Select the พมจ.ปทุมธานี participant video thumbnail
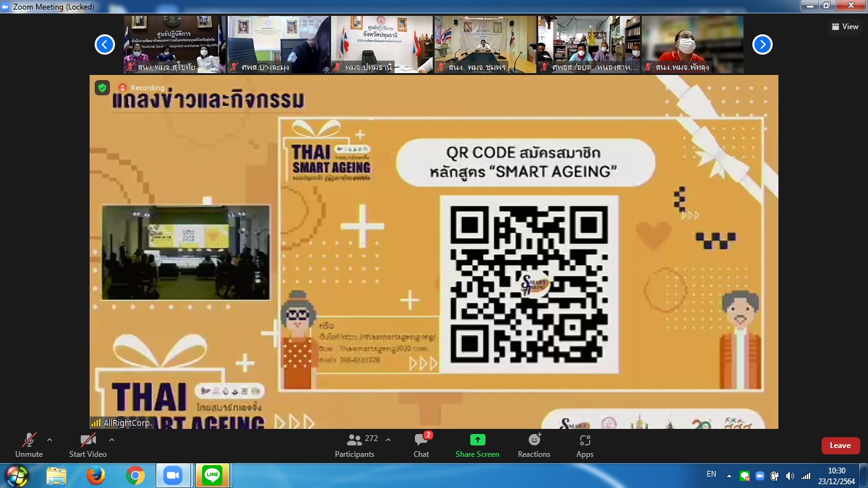Screen dimensions: 868x488 click(x=382, y=44)
